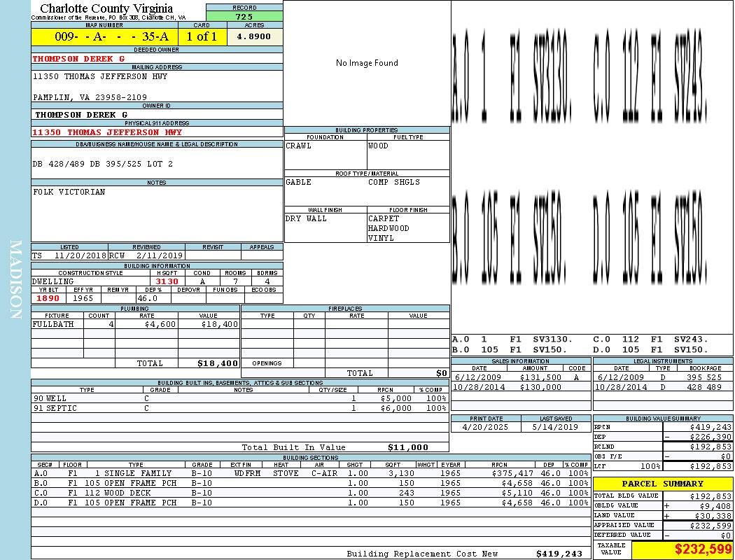Click the red TAXABLE VALUE $232,599
The width and height of the screenshot is (735, 560).
[x=703, y=549]
